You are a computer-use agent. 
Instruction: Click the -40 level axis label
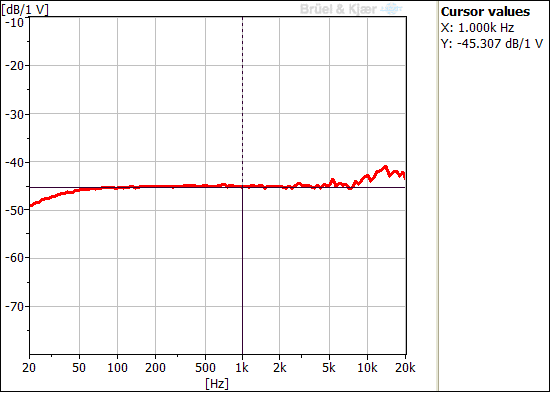(x=15, y=162)
